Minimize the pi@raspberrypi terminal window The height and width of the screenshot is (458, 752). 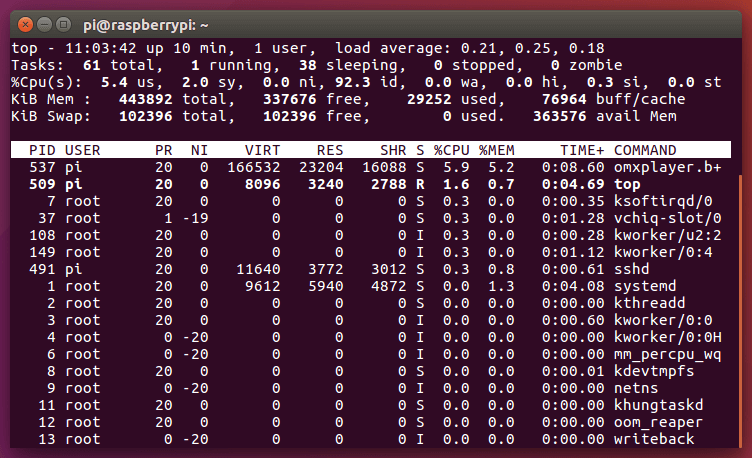43,22
